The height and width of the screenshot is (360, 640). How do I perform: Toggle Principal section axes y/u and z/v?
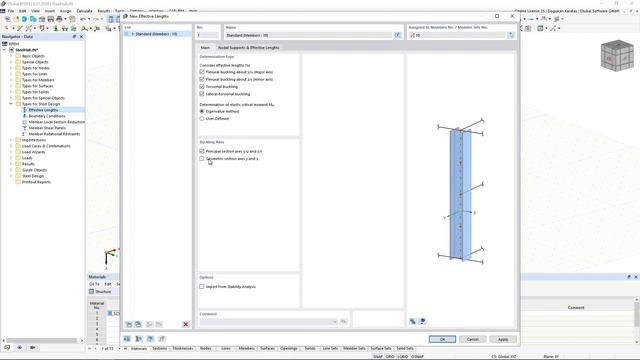click(x=202, y=151)
